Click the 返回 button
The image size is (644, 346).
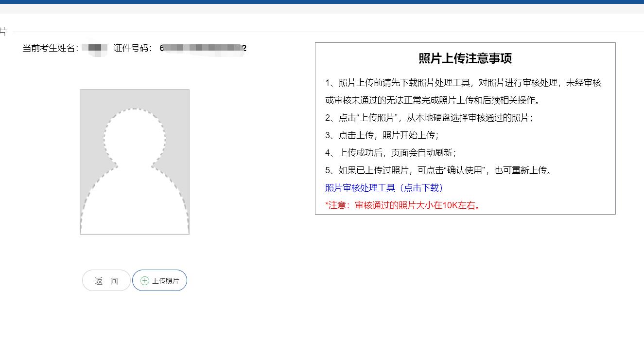(106, 281)
